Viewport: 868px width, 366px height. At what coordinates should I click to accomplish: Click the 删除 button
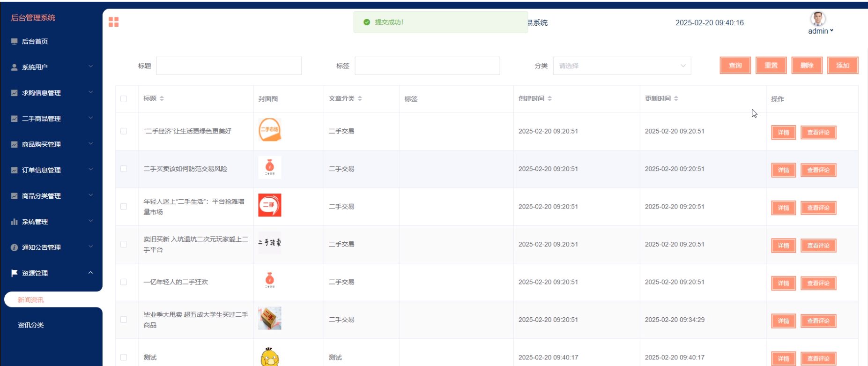click(807, 66)
